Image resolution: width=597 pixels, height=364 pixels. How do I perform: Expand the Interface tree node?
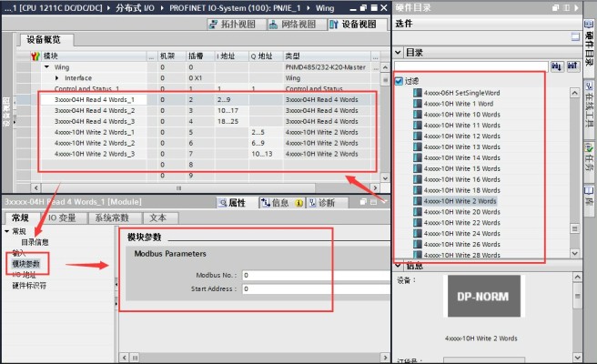(x=56, y=78)
